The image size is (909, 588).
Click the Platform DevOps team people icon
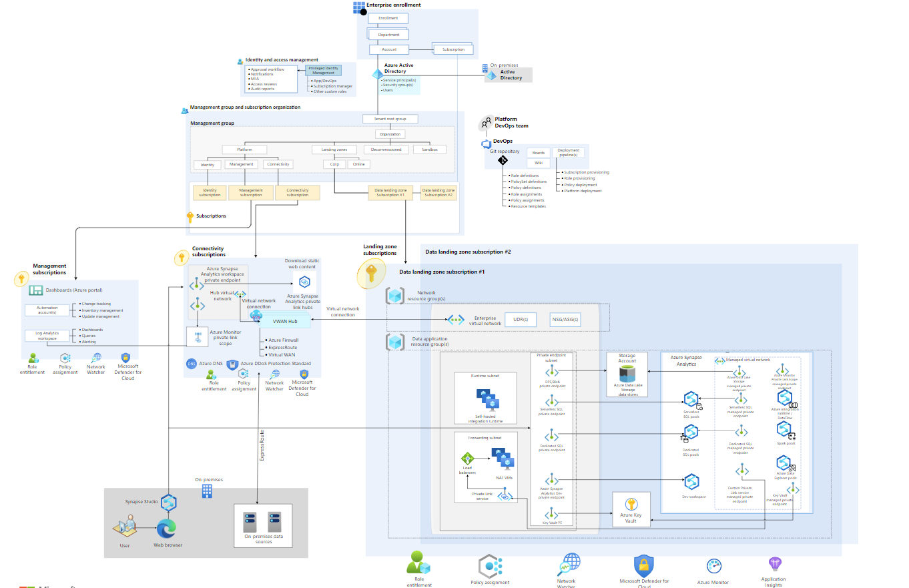point(487,123)
